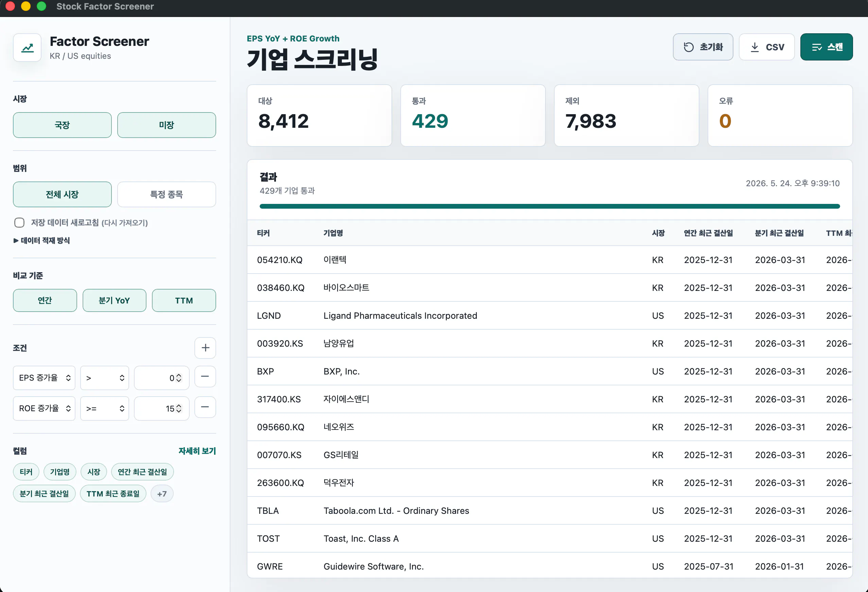Select the 095660.KQ ticker cell

pyautogui.click(x=280, y=427)
